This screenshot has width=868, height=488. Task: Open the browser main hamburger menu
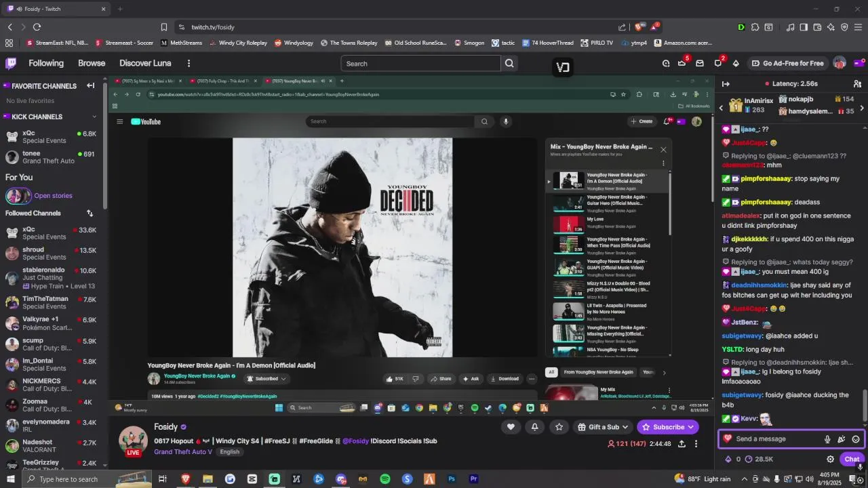click(859, 27)
